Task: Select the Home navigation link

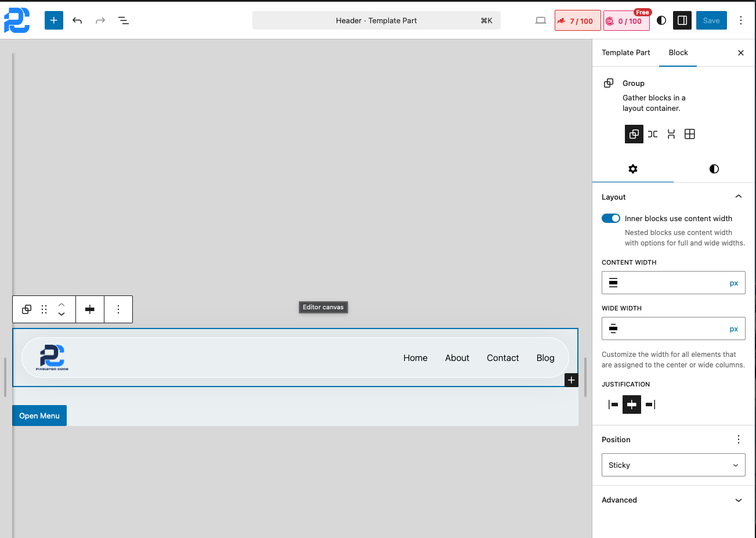Action: (x=415, y=358)
